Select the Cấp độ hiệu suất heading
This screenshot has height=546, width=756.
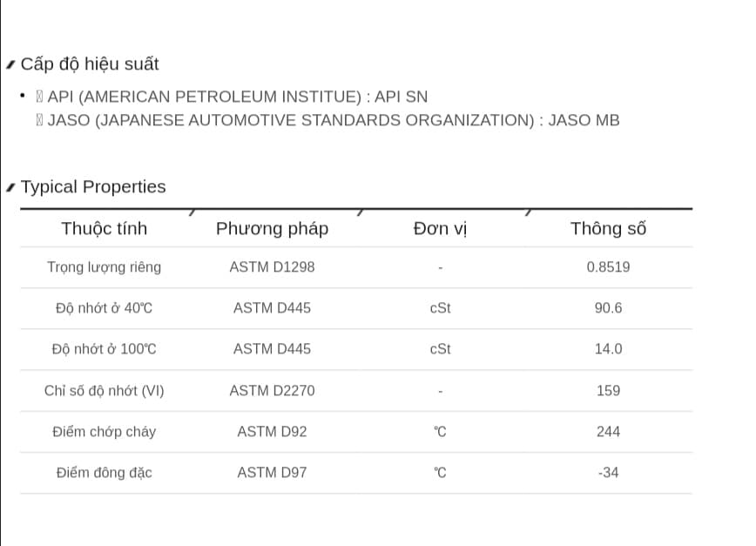pyautogui.click(x=90, y=64)
